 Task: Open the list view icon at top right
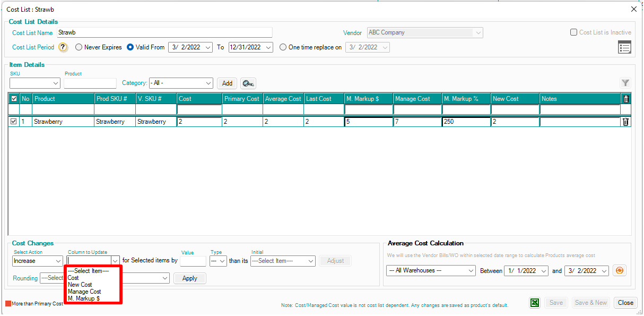tap(624, 47)
